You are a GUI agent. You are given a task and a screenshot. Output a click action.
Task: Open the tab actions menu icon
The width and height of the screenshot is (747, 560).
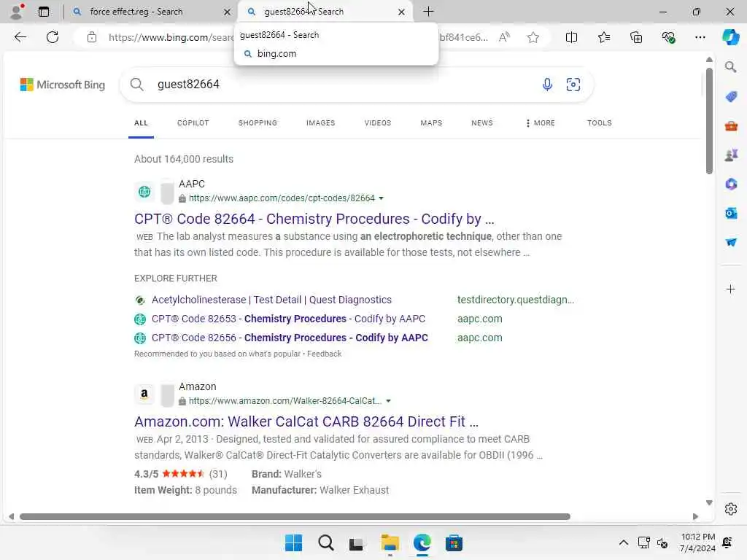[x=43, y=12]
